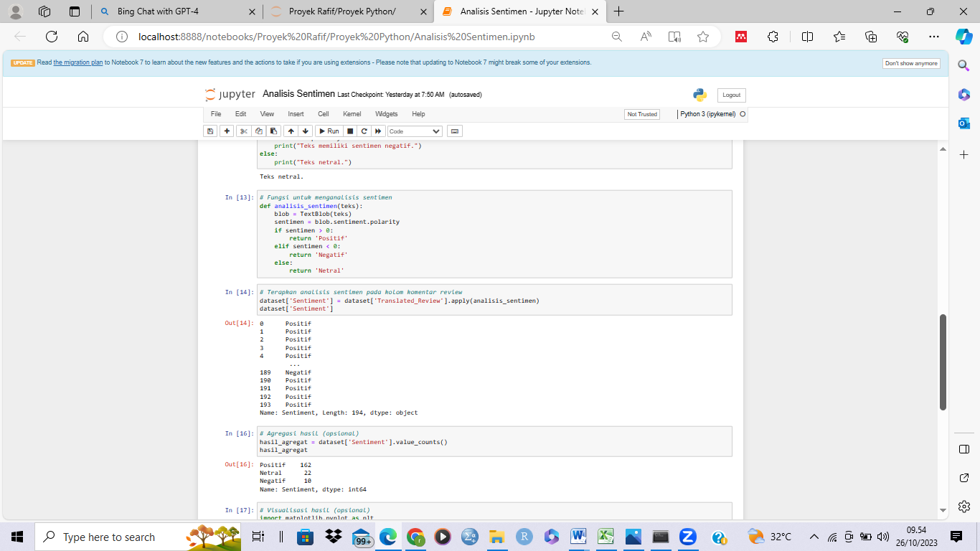
Task: Switch to the Bing Chat with GPT-4 tab
Action: (x=158, y=11)
